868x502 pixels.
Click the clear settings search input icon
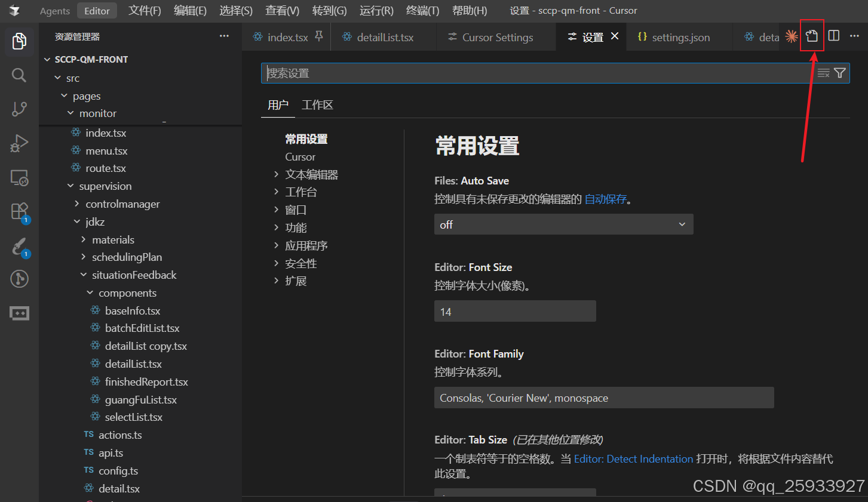[x=823, y=73]
